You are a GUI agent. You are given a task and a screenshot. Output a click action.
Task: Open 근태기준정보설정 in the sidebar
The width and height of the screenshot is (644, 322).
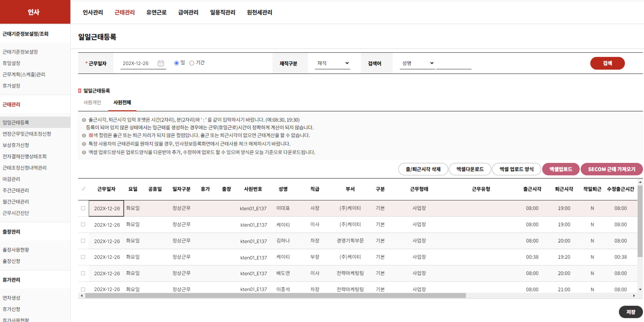click(x=20, y=52)
